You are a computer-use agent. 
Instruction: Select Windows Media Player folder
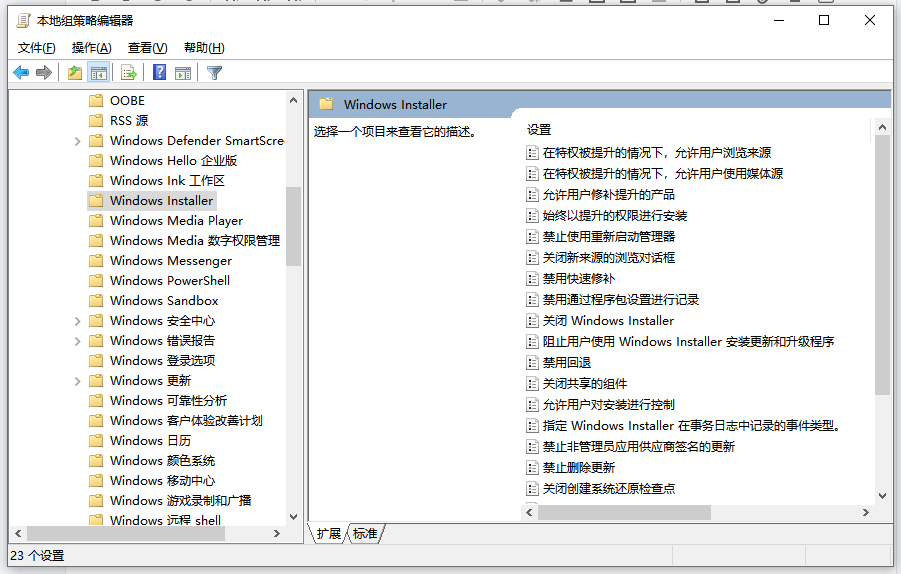pyautogui.click(x=176, y=221)
